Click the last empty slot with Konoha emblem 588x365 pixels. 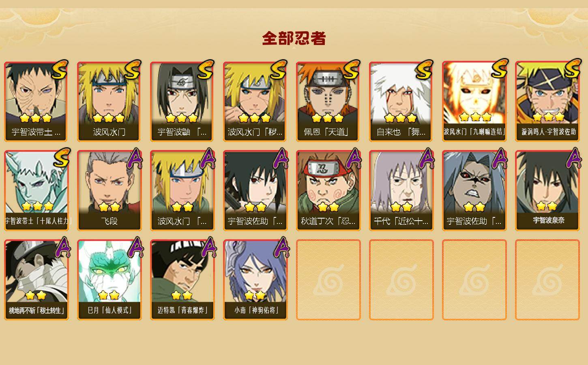point(547,280)
